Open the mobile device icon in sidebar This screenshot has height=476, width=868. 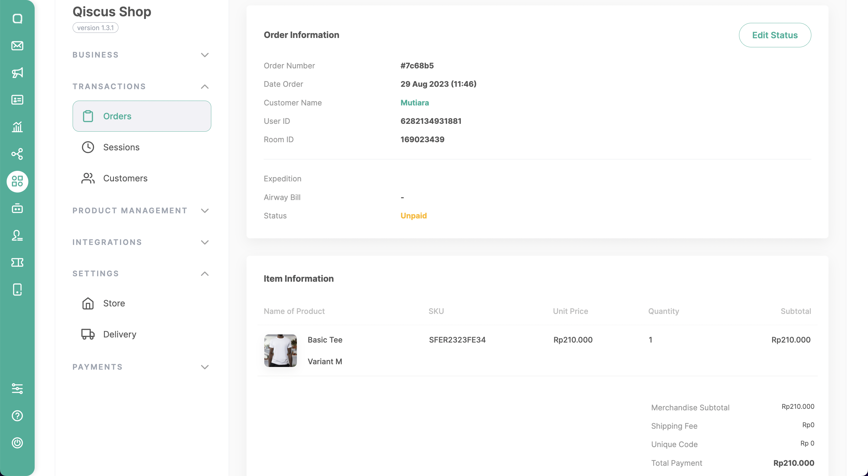17,290
